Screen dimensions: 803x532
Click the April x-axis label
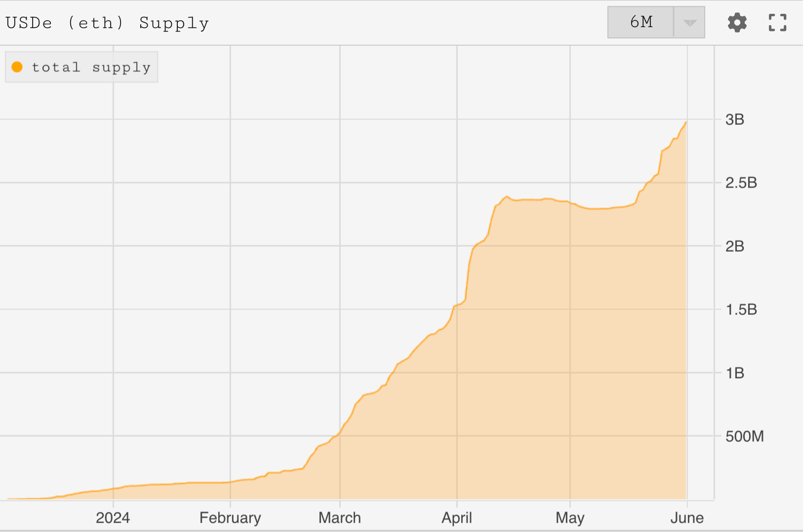click(457, 518)
